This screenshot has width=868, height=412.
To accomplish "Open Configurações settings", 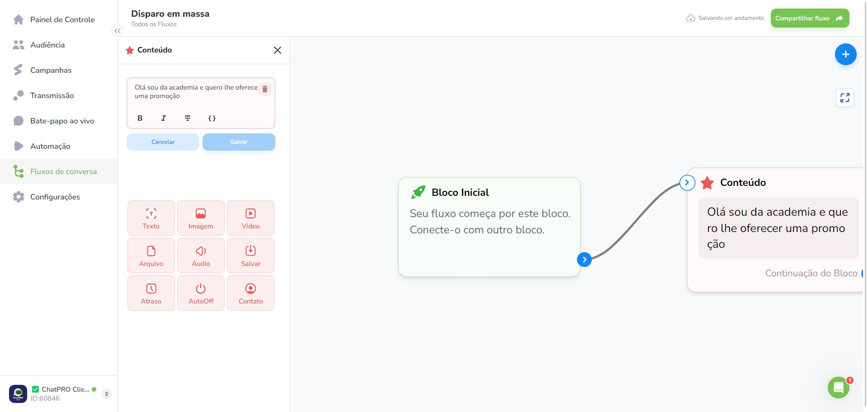I will tap(59, 197).
